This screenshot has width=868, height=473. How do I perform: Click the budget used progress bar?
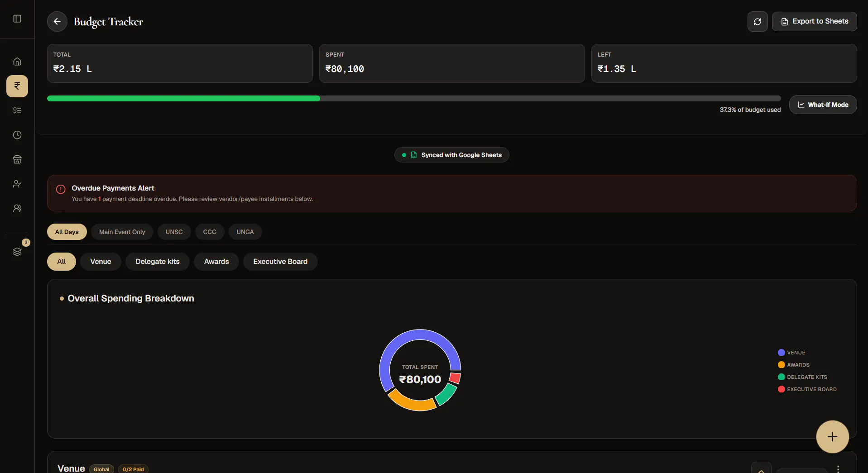click(x=414, y=99)
